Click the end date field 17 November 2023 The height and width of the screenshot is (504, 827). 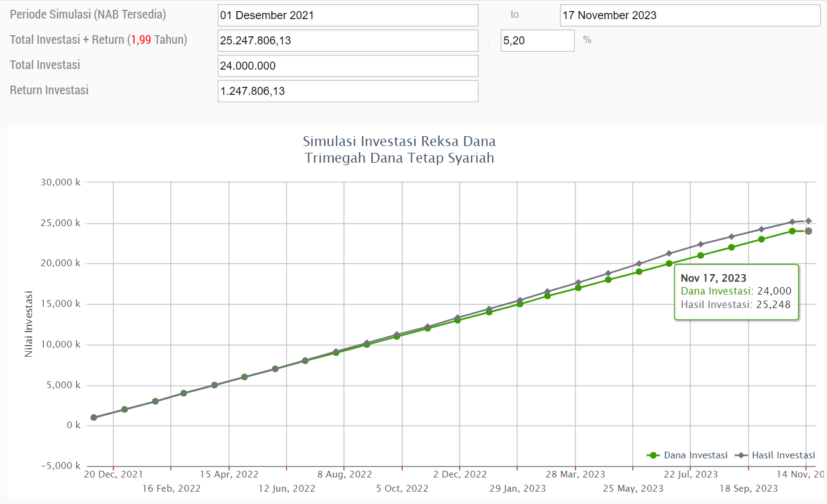coord(690,15)
